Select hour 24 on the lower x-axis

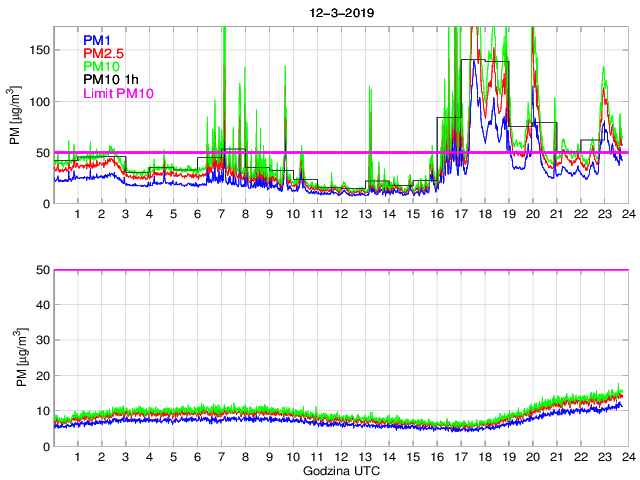point(628,457)
